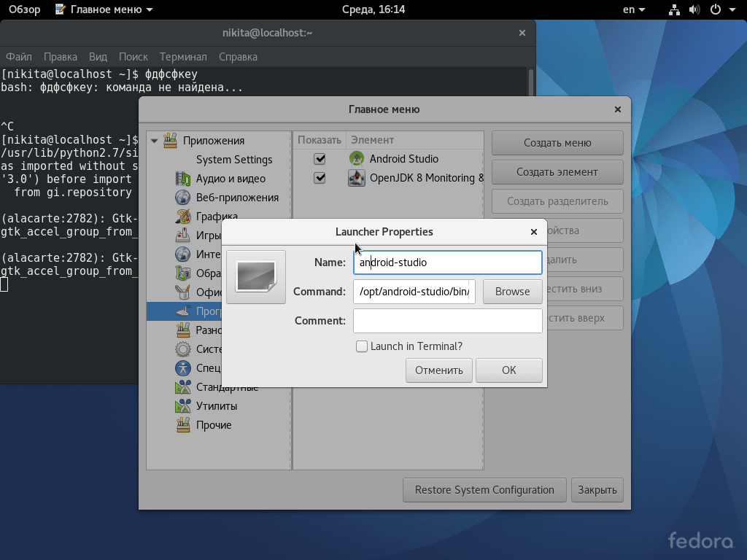Click the Закрыть button in Главное меню
The height and width of the screenshot is (560, 747).
coord(597,490)
